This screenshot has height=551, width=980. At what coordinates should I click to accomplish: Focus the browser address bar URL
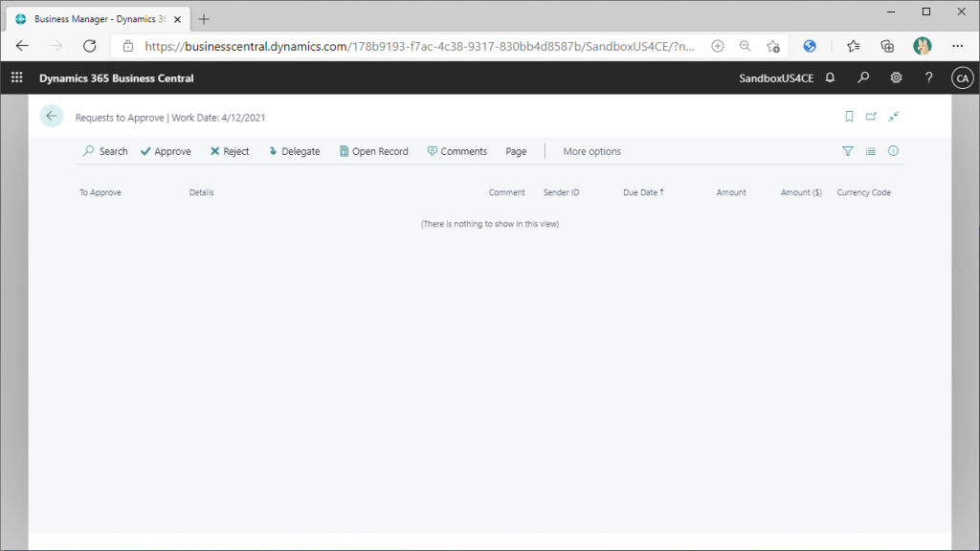(419, 46)
